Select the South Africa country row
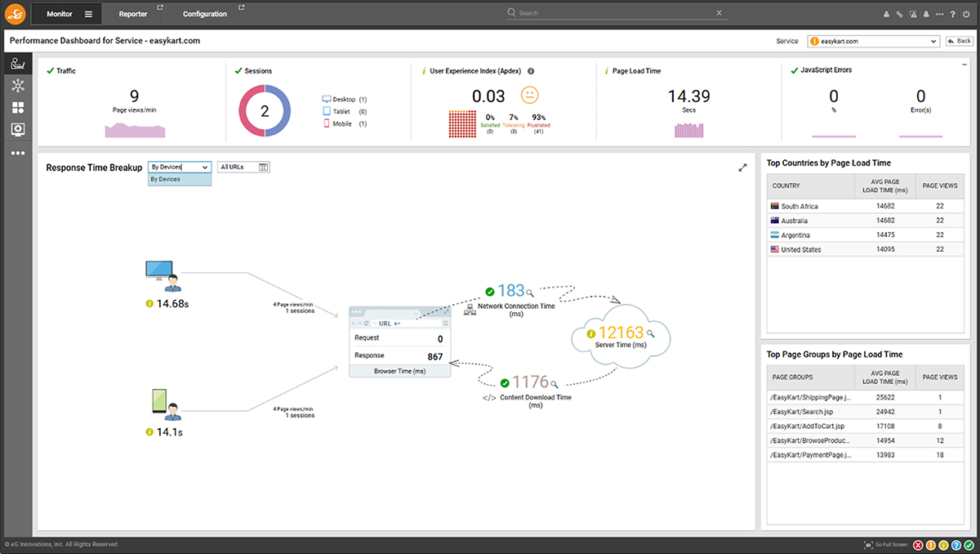 (x=865, y=207)
